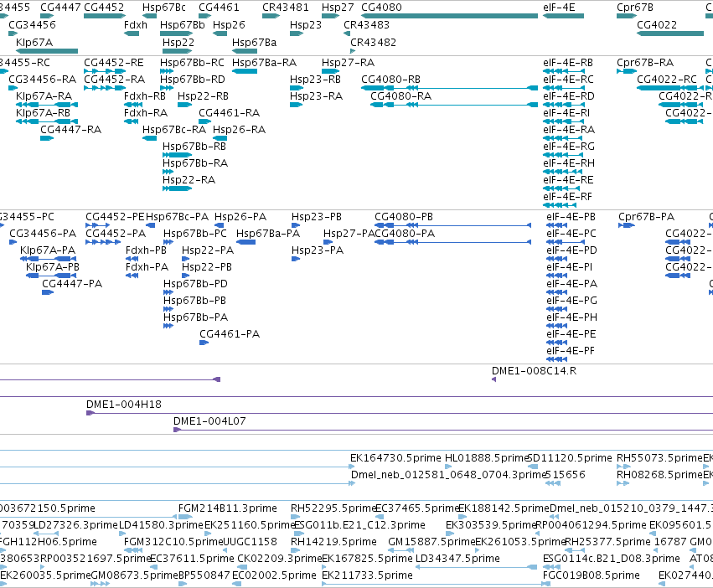The width and height of the screenshot is (713, 588).
Task: Select protein label Hsp67Ba-PA
Action: [x=268, y=234]
